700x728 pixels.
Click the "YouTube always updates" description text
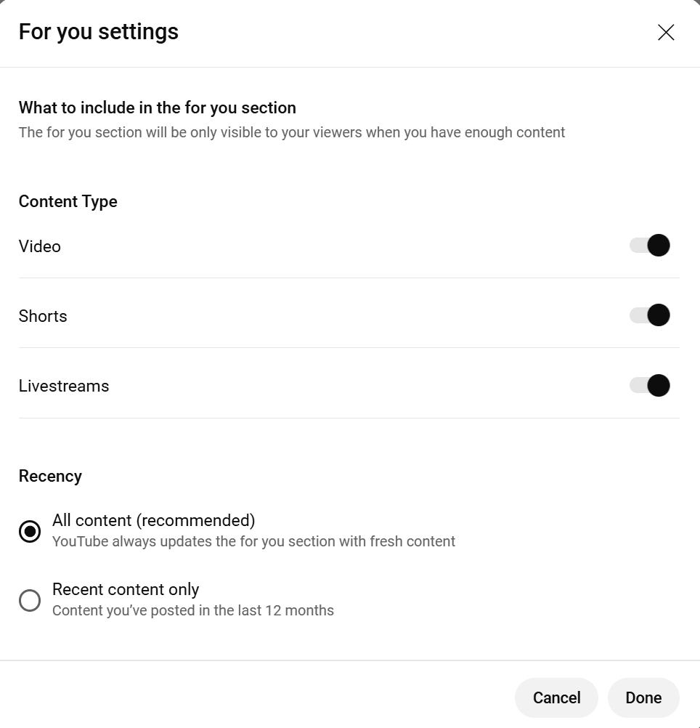pos(254,541)
